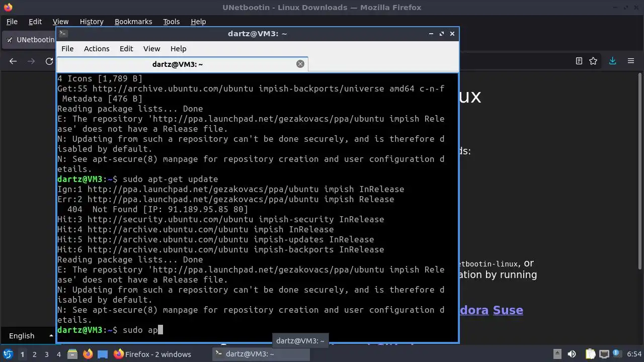Select the dartz@VM3: ~ terminal tab
Viewport: 644px width, 362px height.
[177, 64]
